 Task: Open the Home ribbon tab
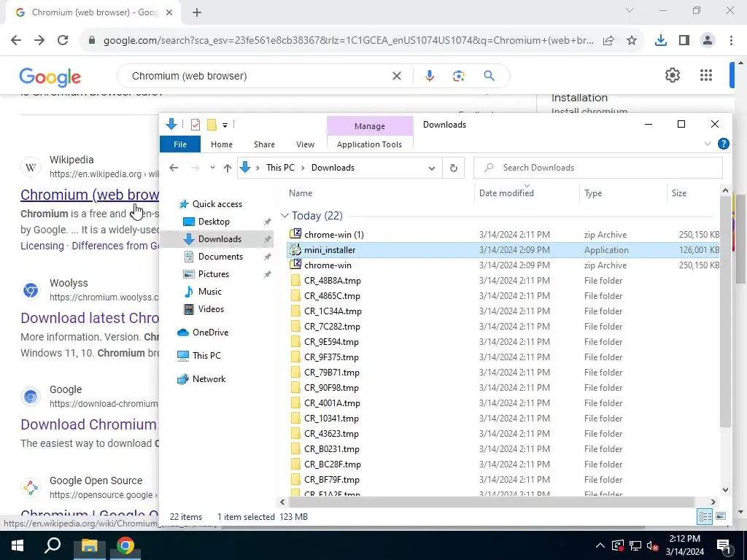point(222,144)
